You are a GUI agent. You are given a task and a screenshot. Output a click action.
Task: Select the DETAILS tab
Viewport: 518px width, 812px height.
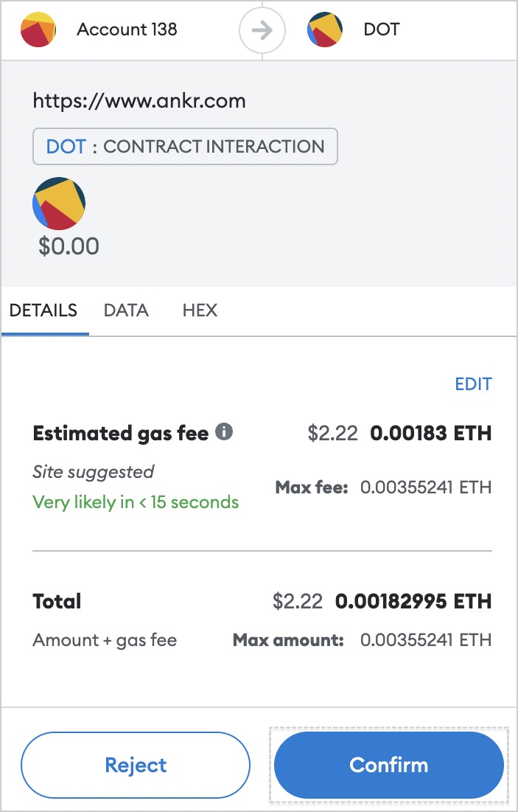tap(43, 310)
